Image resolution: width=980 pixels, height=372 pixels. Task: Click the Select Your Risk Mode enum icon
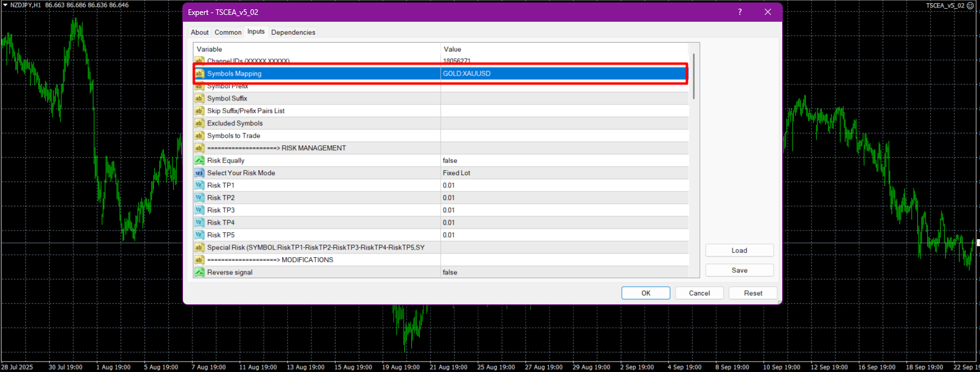(199, 173)
